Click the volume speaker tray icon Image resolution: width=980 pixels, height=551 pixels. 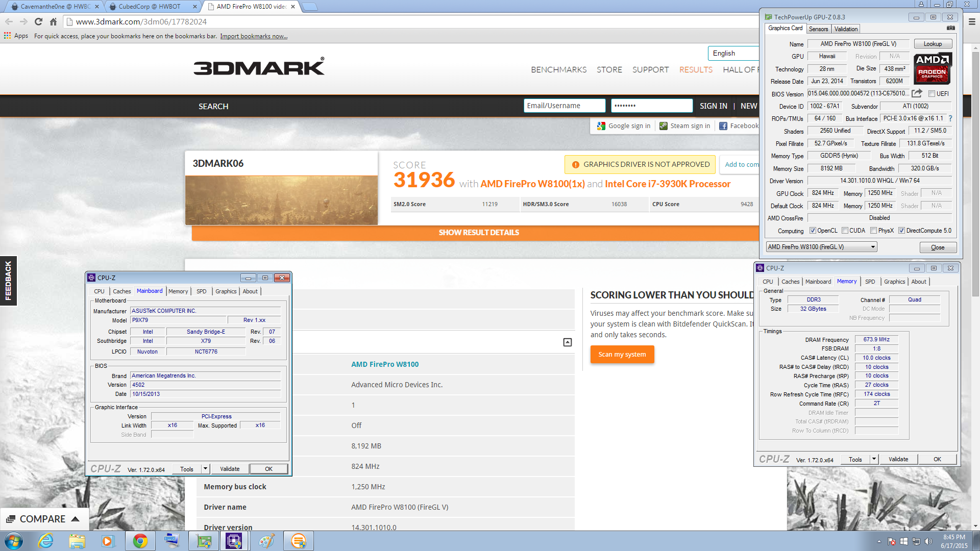(928, 541)
